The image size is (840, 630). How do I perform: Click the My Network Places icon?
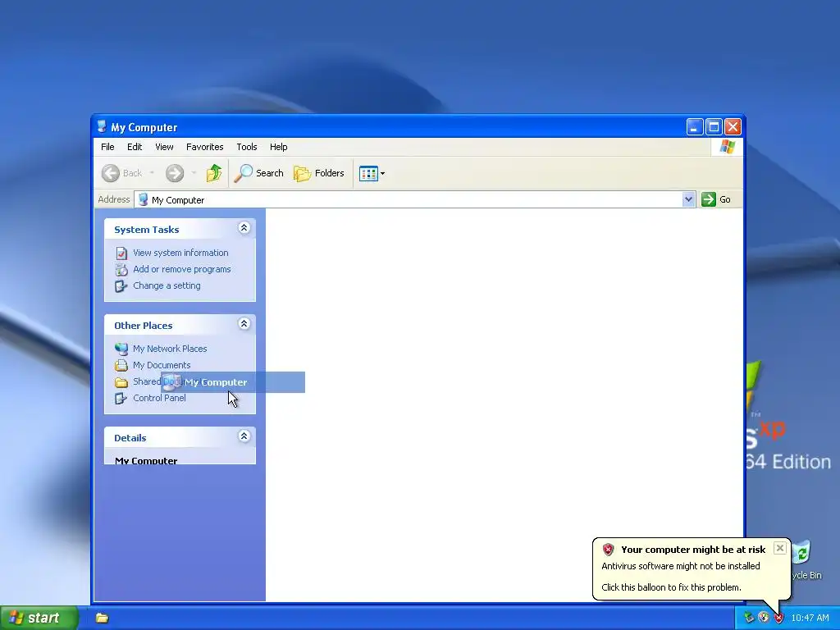click(x=121, y=349)
